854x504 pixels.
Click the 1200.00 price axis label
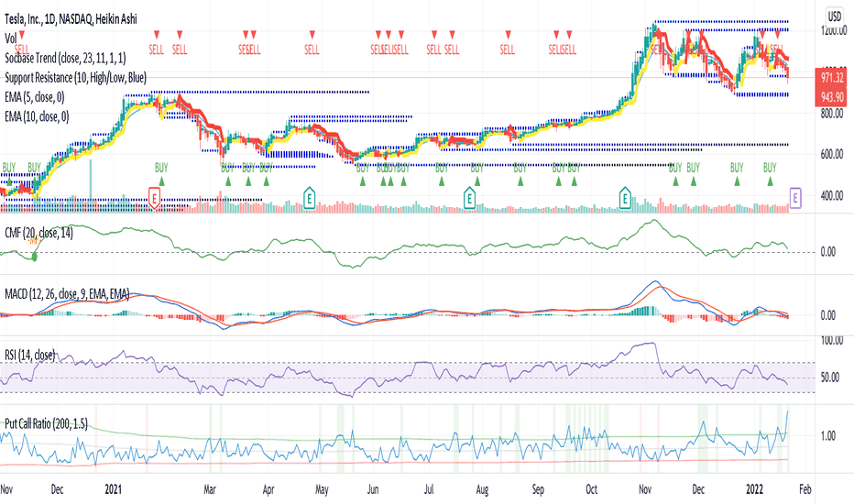click(832, 30)
